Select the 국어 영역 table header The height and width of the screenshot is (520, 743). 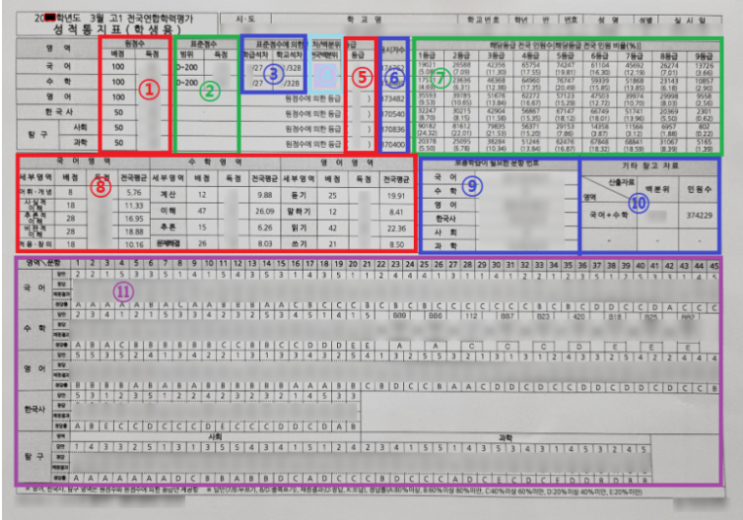pos(84,162)
